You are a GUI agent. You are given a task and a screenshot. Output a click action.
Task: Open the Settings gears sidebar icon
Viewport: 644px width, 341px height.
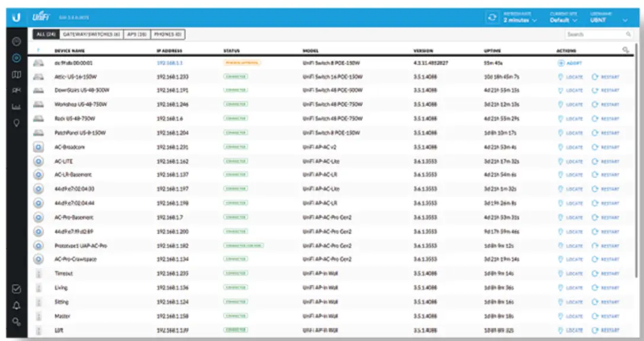pos(17,321)
